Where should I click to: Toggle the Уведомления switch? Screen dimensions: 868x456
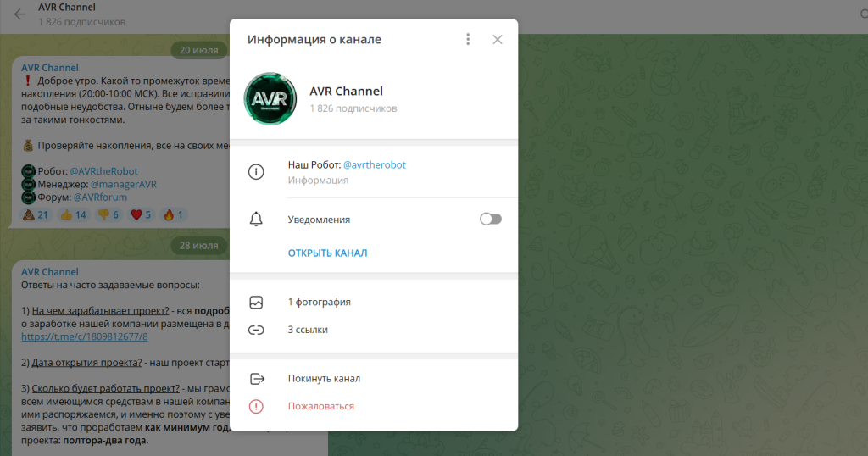[491, 220]
